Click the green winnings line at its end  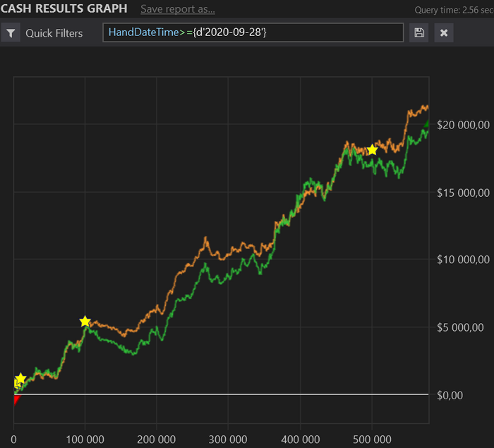pyautogui.click(x=427, y=133)
